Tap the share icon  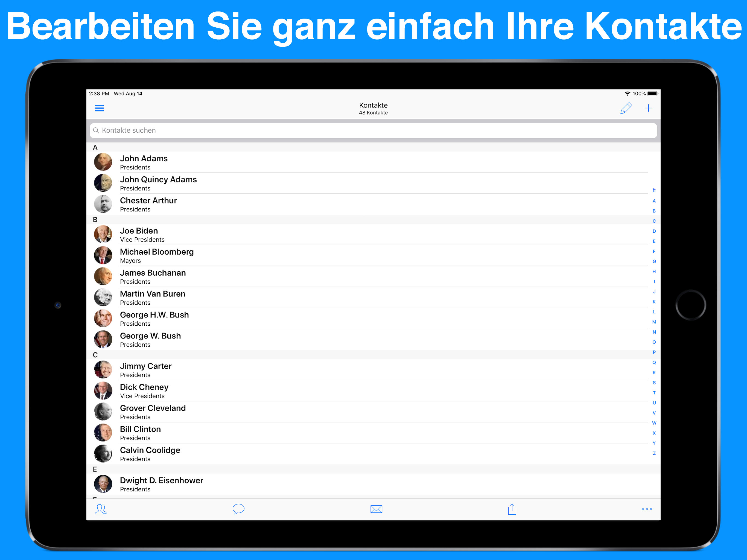pos(512,509)
